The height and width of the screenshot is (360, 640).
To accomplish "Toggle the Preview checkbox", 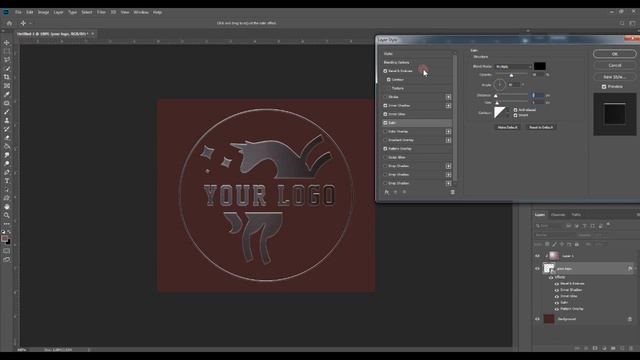I will 604,87.
